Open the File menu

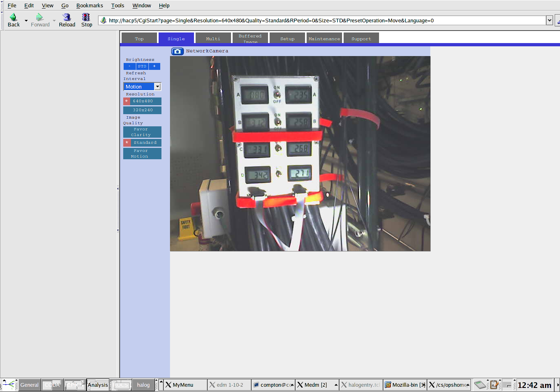tap(12, 5)
